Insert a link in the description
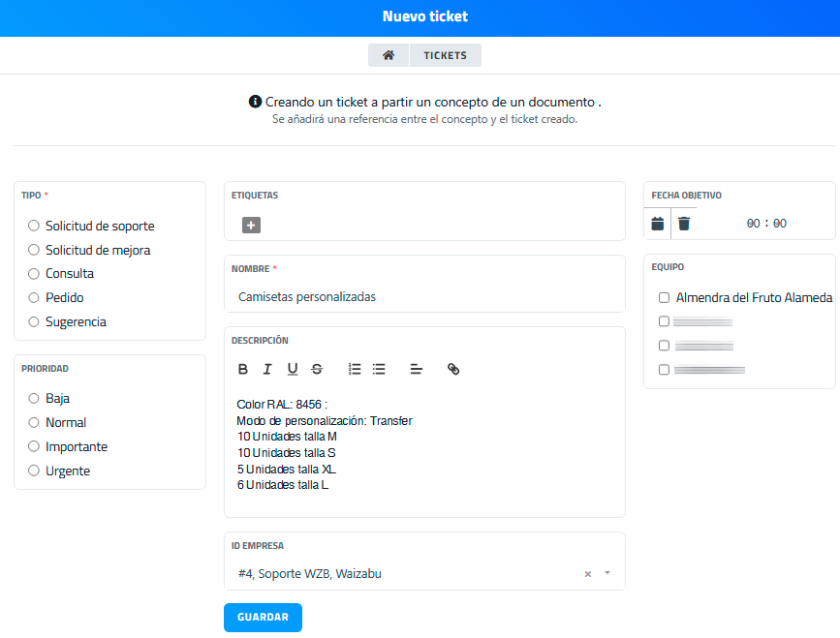Image resolution: width=840 pixels, height=638 pixels. pos(453,369)
